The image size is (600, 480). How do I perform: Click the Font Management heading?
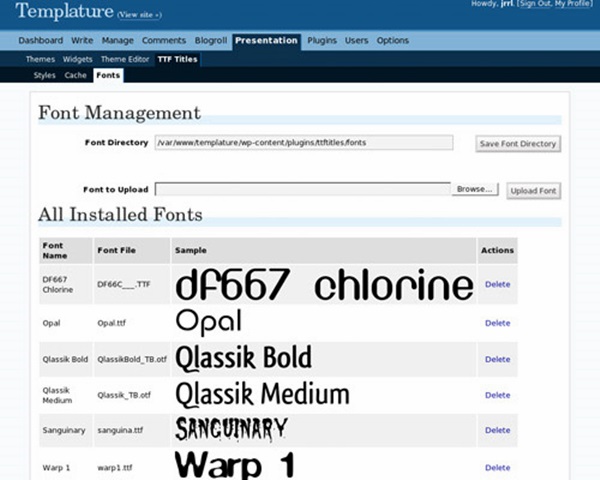tap(119, 113)
